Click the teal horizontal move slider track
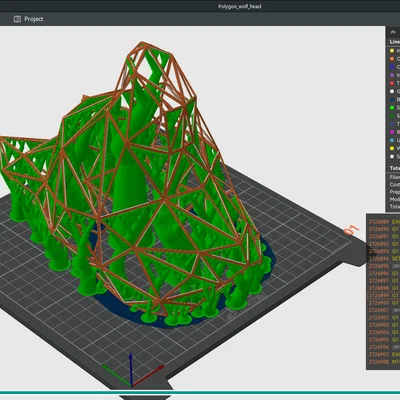The image size is (400, 400). 200,392
